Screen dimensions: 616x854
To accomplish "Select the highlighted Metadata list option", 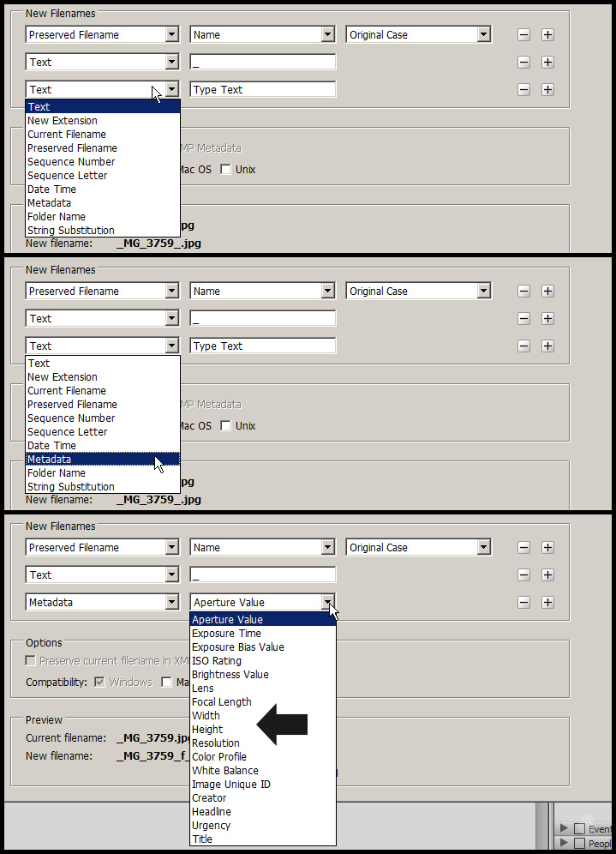I will pyautogui.click(x=102, y=460).
